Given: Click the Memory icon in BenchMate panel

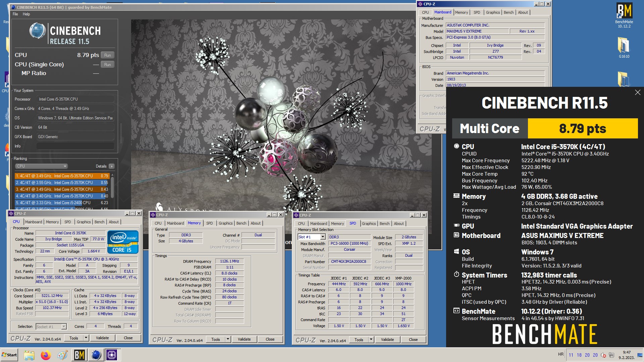Looking at the screenshot, I should pyautogui.click(x=456, y=196).
